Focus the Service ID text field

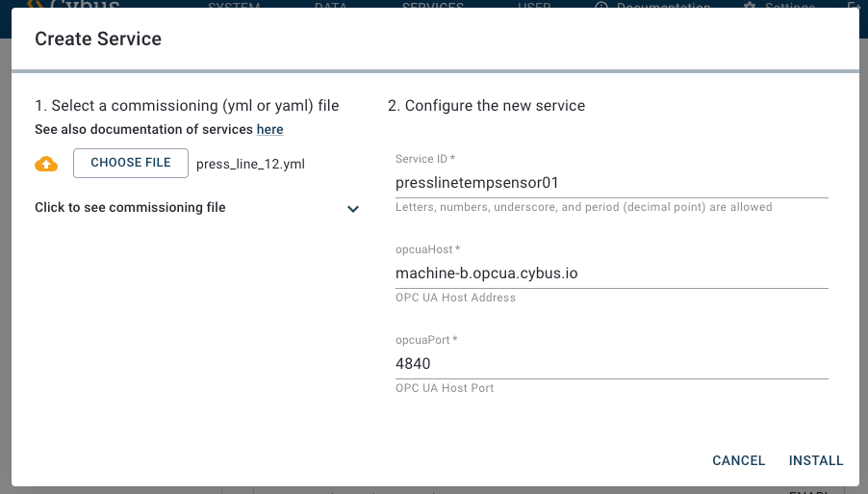[x=611, y=182]
